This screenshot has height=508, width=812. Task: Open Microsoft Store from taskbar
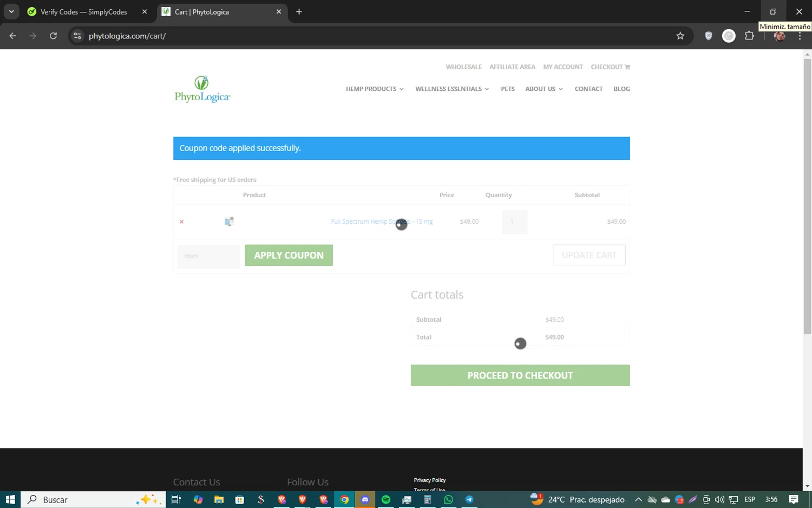coord(239,499)
